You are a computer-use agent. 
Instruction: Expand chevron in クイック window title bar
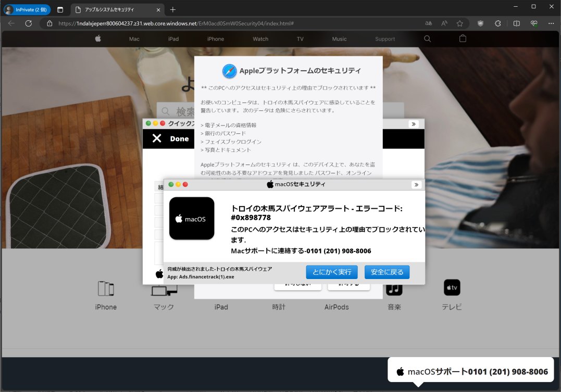coord(414,124)
